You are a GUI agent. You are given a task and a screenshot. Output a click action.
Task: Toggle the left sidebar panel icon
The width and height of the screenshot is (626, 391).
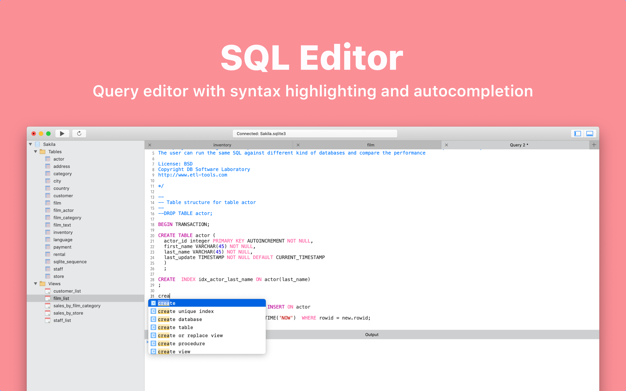577,133
